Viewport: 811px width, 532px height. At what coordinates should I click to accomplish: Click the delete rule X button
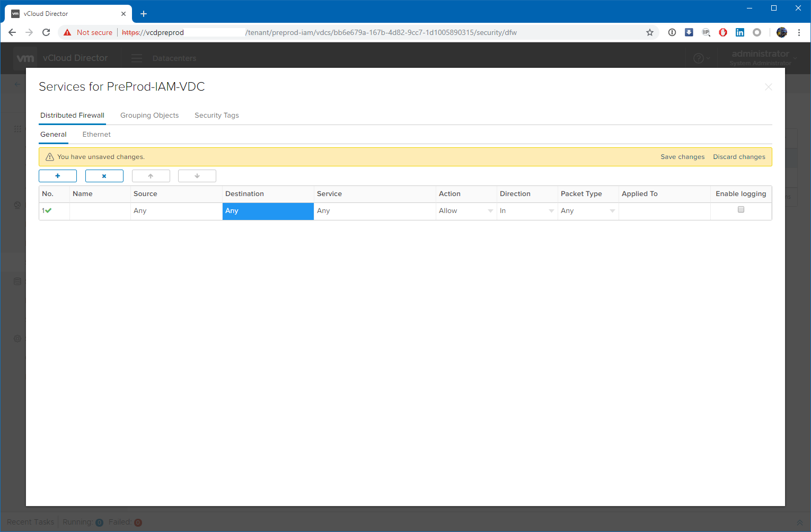click(104, 176)
